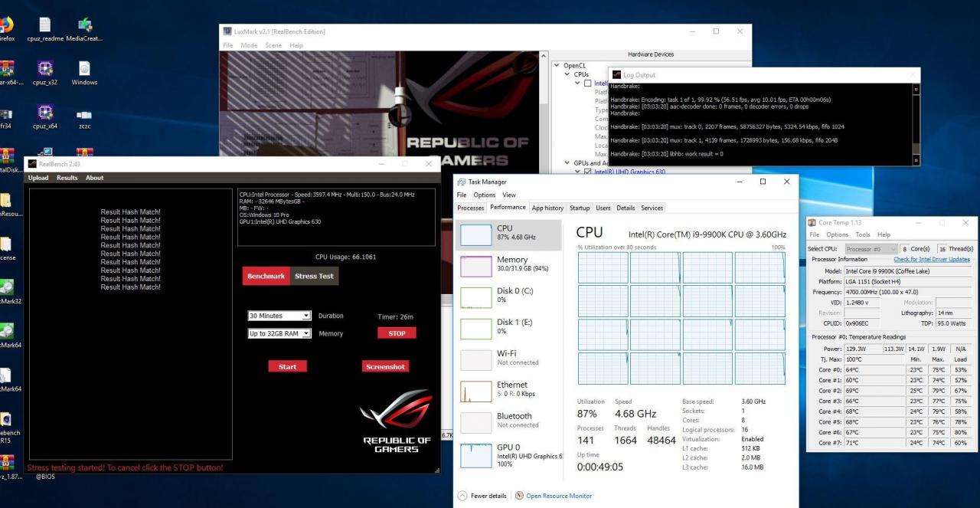Click the Task Manager title bar icon
This screenshot has height=508, width=980.
click(x=461, y=182)
